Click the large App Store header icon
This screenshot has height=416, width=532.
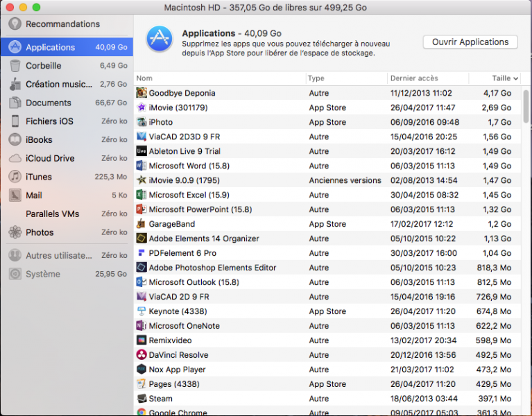pyautogui.click(x=160, y=39)
